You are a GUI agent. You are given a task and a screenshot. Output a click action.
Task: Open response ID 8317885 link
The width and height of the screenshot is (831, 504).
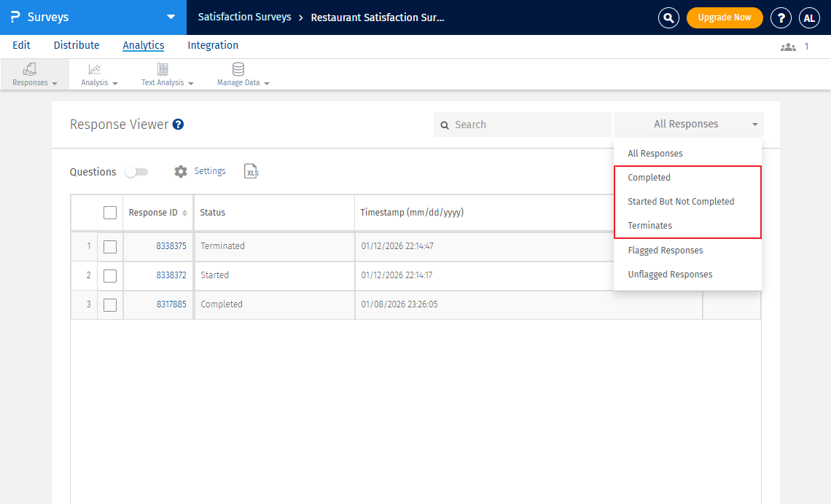(x=171, y=304)
